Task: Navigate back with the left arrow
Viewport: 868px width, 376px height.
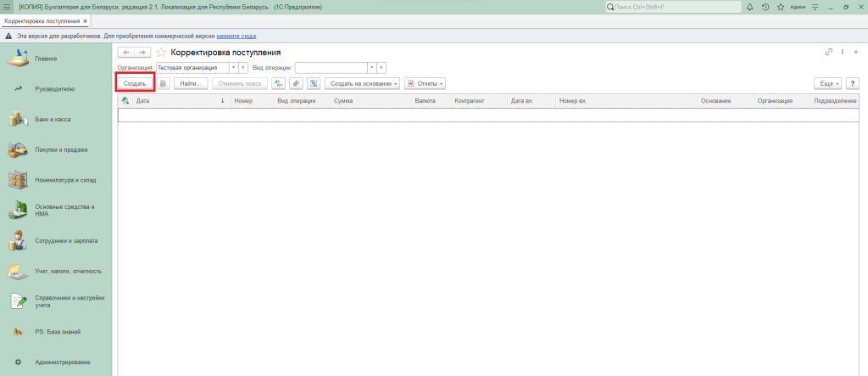Action: [x=125, y=53]
